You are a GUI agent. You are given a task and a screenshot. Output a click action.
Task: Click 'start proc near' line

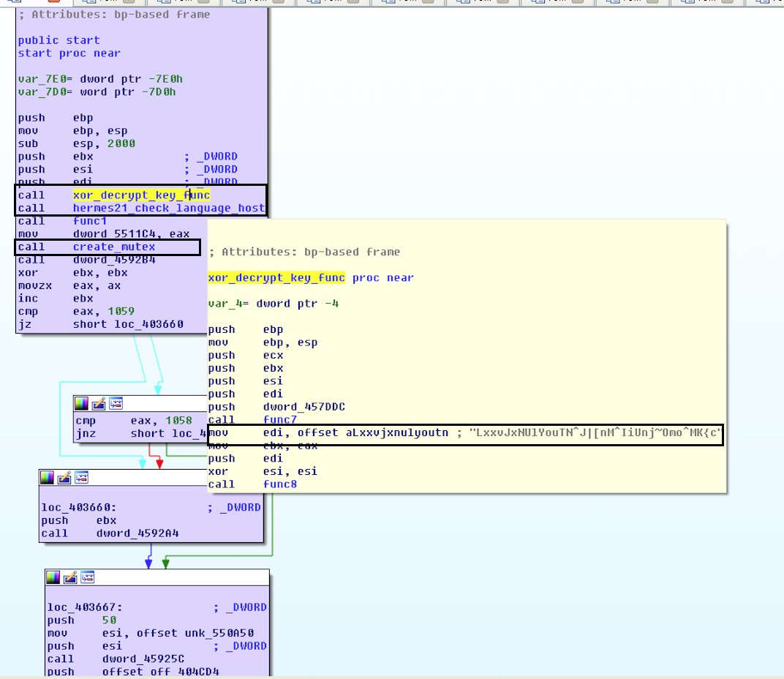(69, 53)
